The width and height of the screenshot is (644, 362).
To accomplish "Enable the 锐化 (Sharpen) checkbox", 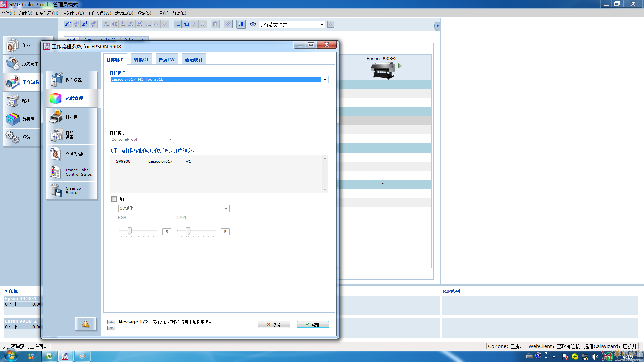I will coord(114,199).
